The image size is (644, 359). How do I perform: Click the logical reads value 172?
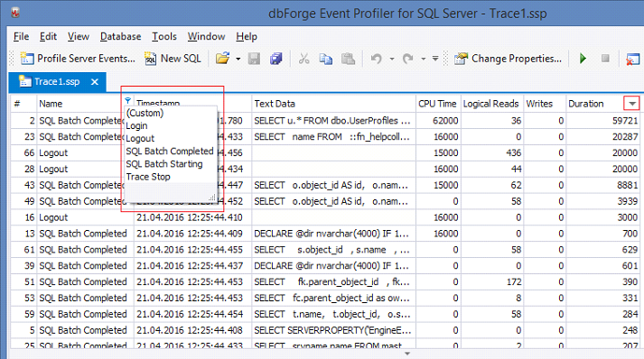click(514, 281)
